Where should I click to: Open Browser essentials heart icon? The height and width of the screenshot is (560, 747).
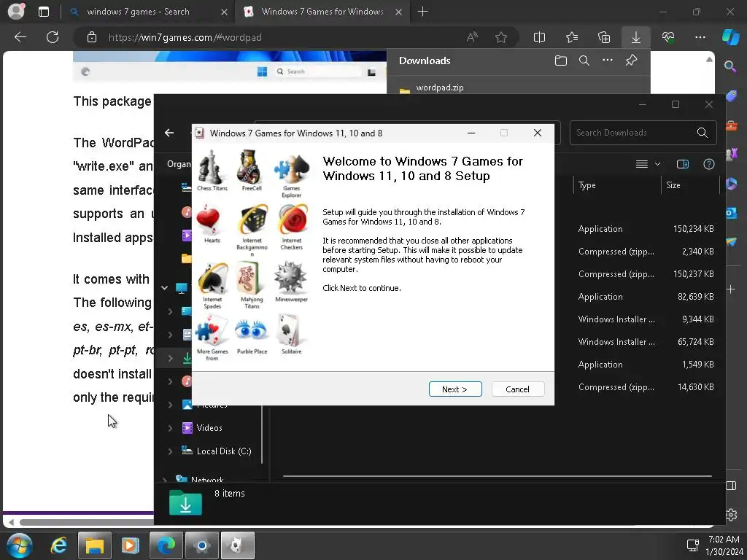668,37
